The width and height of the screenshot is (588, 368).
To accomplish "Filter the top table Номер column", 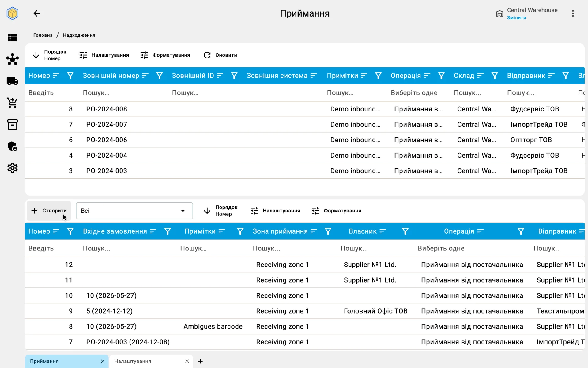I will pos(70,76).
